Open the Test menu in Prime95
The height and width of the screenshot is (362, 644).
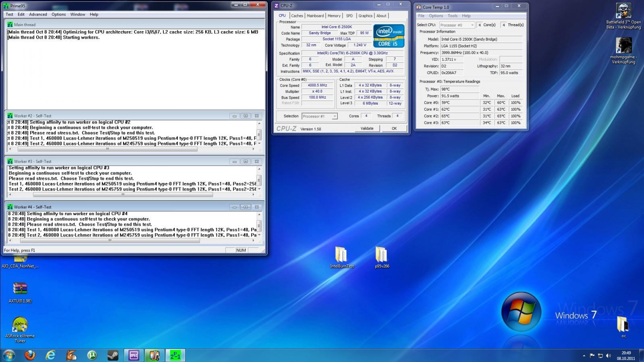coord(9,14)
